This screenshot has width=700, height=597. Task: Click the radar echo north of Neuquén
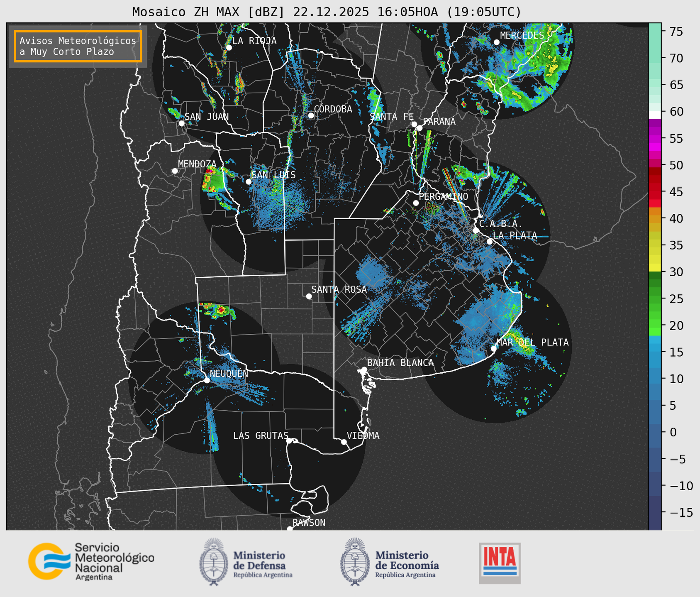pos(217,311)
